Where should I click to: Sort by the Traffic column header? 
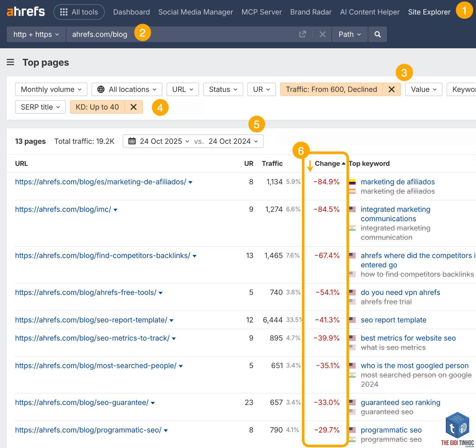pyautogui.click(x=272, y=163)
